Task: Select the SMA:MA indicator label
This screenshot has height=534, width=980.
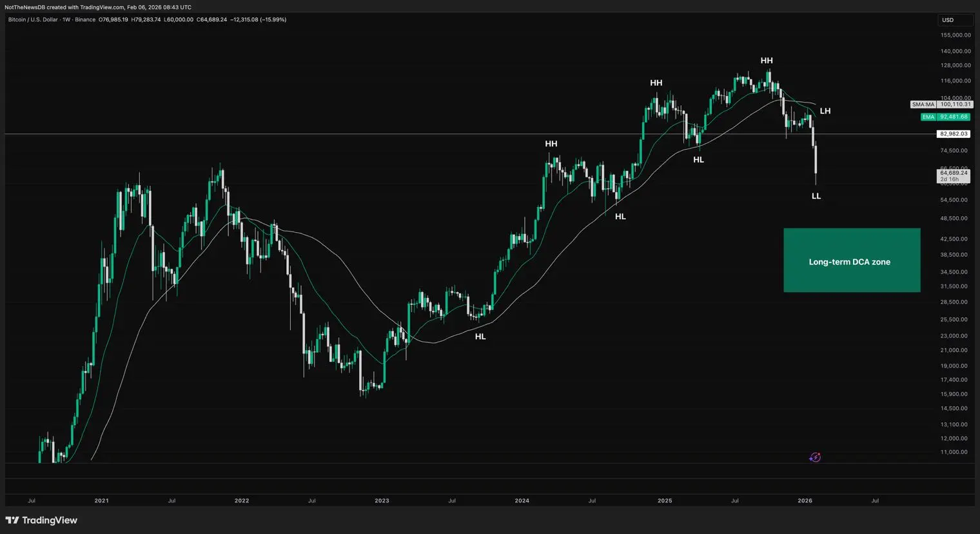Action: click(x=923, y=104)
